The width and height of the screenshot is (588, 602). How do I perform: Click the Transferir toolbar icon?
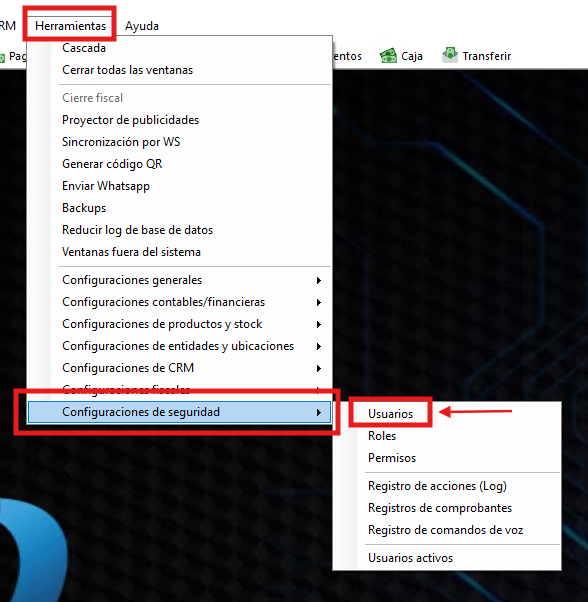[x=450, y=55]
